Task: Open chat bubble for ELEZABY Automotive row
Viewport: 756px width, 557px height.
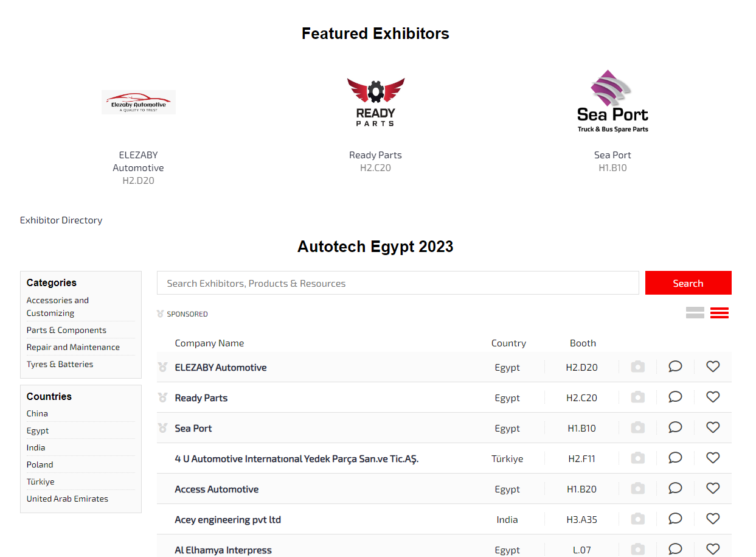Action: point(675,366)
